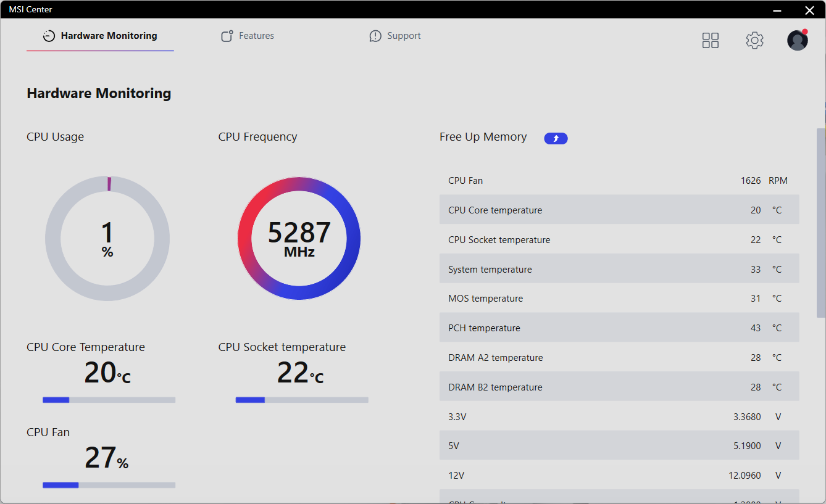This screenshot has width=826, height=504.
Task: Select the CPU Fan row label
Action: [x=465, y=181]
